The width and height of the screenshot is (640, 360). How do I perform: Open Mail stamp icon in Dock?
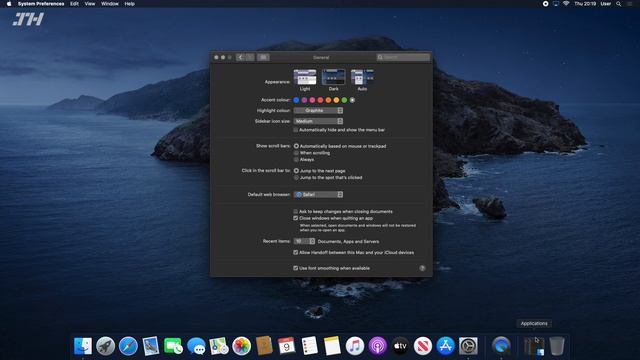pos(151,346)
